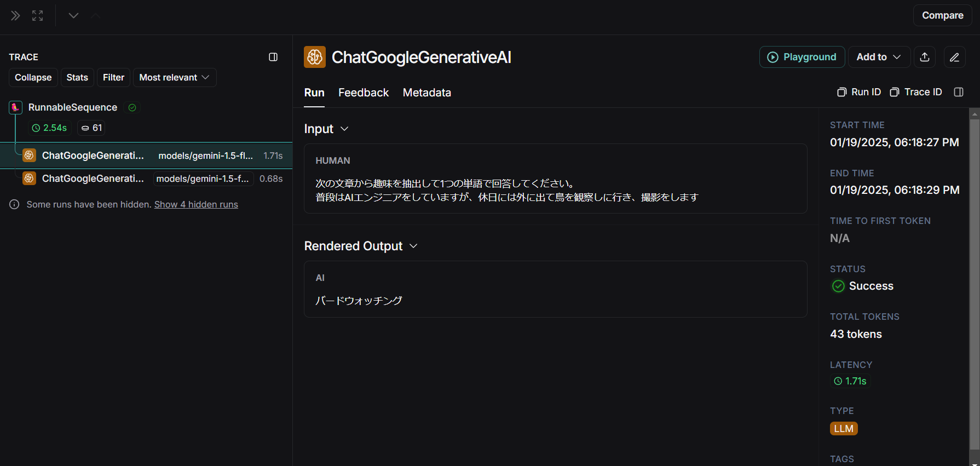Click the details panel vertical scrollbar
This screenshot has width=980, height=466.
pyautogui.click(x=974, y=285)
